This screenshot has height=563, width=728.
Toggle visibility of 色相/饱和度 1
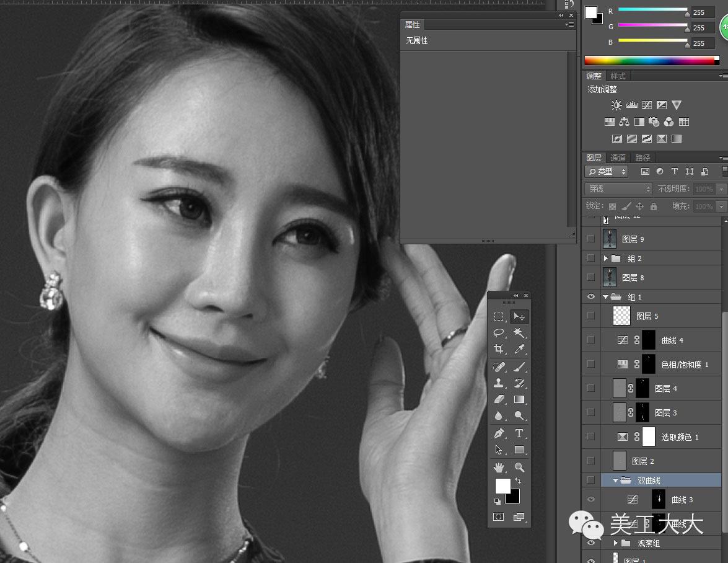590,364
